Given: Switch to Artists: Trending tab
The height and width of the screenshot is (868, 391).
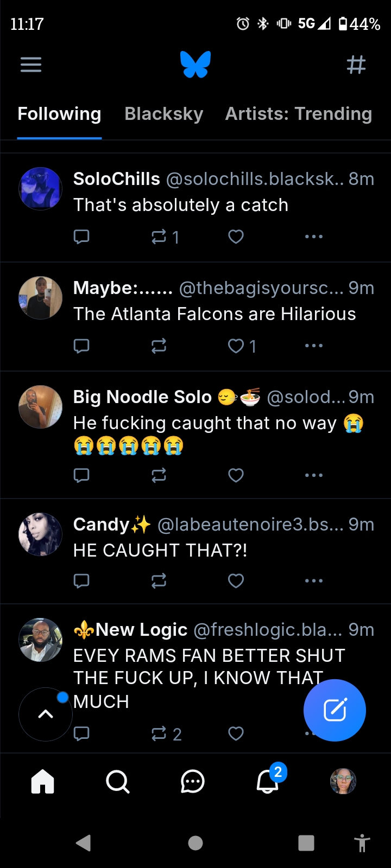Looking at the screenshot, I should 298,114.
